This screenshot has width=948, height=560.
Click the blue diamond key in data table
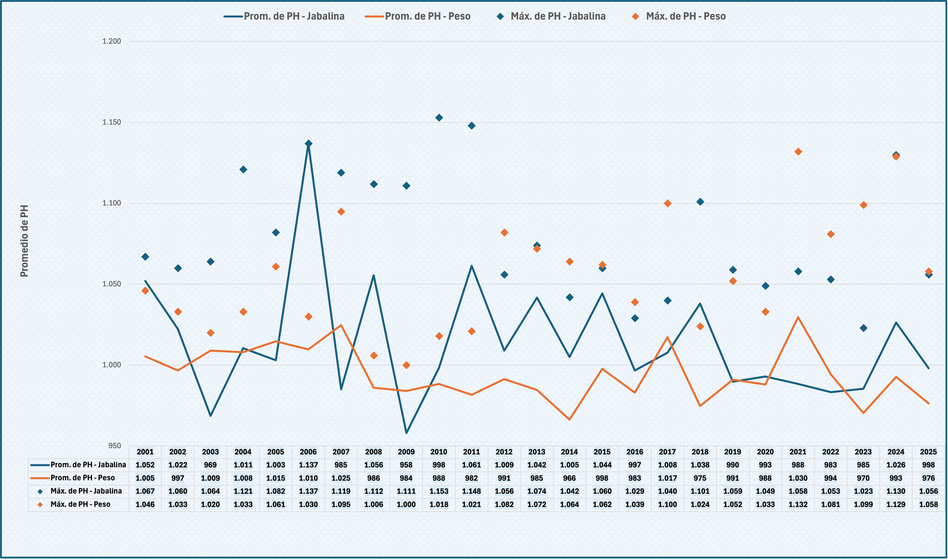pos(40,491)
